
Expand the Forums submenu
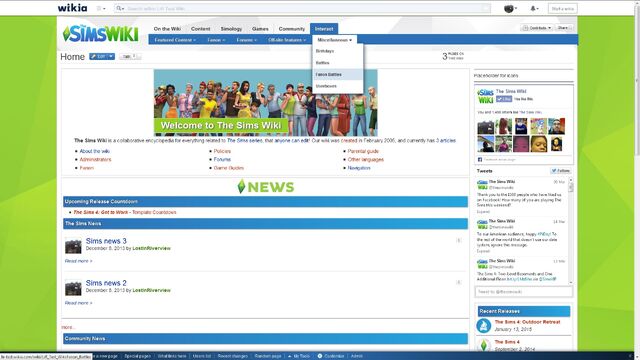click(x=247, y=40)
